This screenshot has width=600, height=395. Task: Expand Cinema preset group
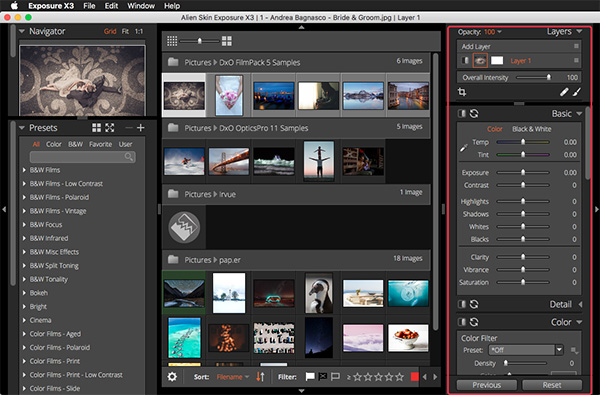tap(24, 320)
